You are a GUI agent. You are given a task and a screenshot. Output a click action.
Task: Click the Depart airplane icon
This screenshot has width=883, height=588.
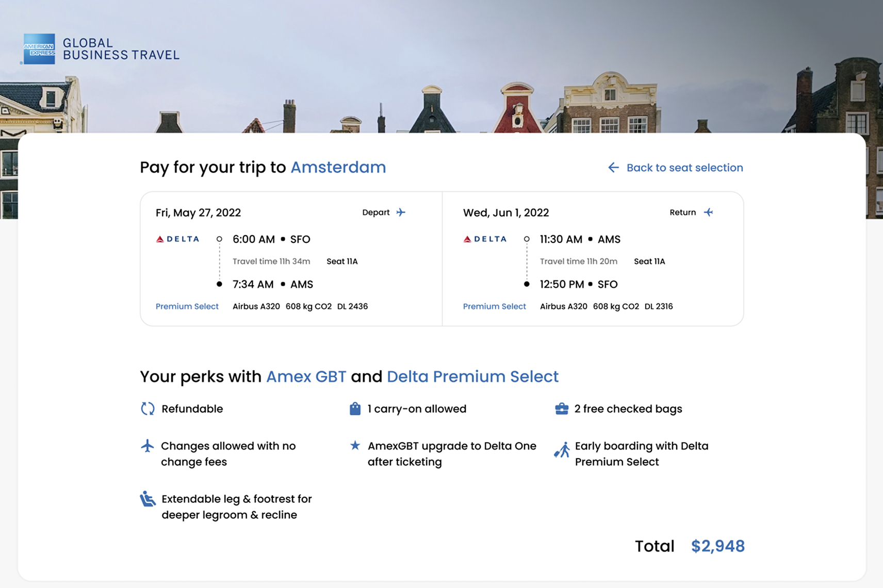pos(401,212)
